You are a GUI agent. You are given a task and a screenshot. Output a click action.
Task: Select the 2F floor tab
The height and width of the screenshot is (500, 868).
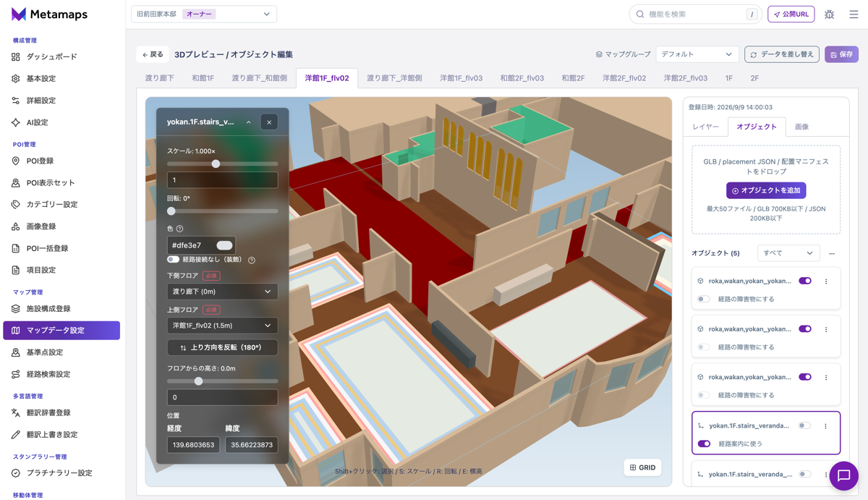754,78
